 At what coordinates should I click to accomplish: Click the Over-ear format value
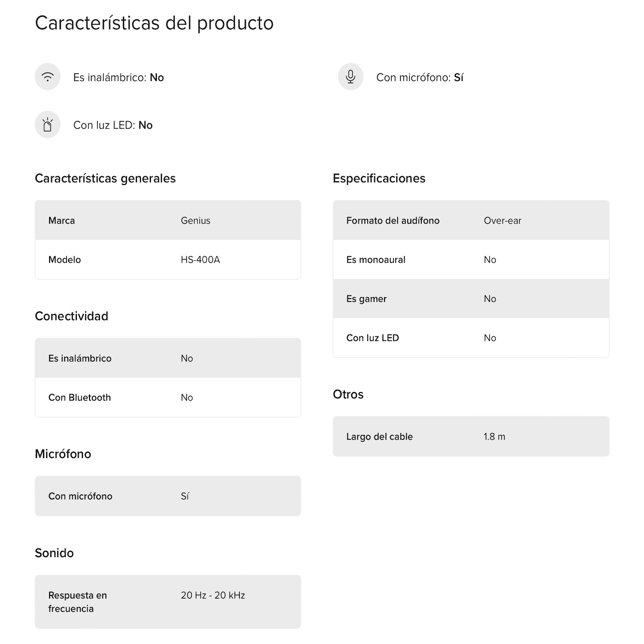tap(502, 220)
